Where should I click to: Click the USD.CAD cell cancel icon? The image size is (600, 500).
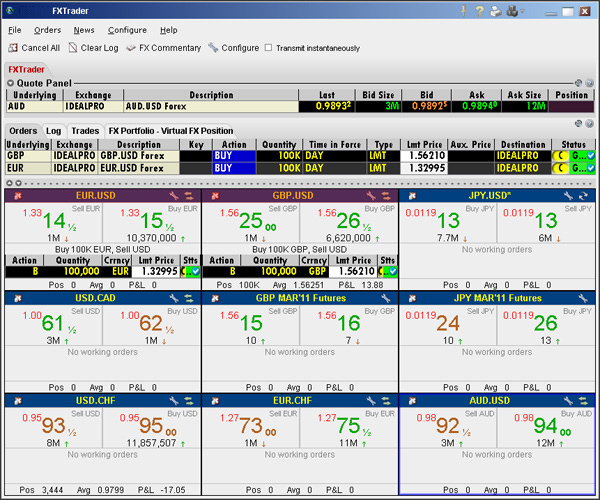click(17, 298)
